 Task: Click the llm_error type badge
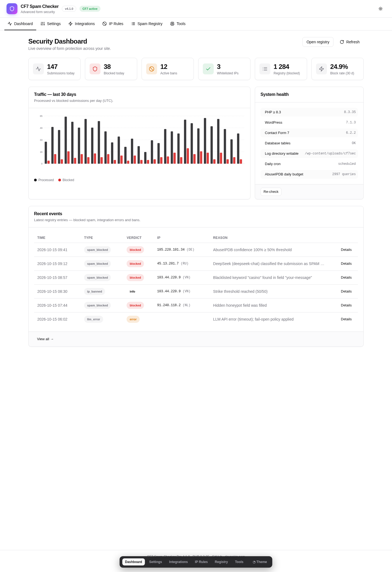(x=93, y=319)
